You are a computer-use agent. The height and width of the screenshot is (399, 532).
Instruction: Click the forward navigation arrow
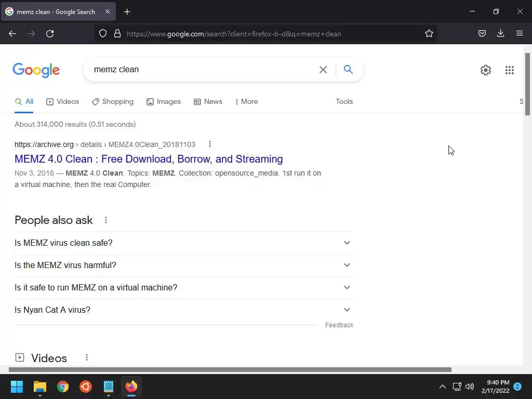click(x=31, y=34)
